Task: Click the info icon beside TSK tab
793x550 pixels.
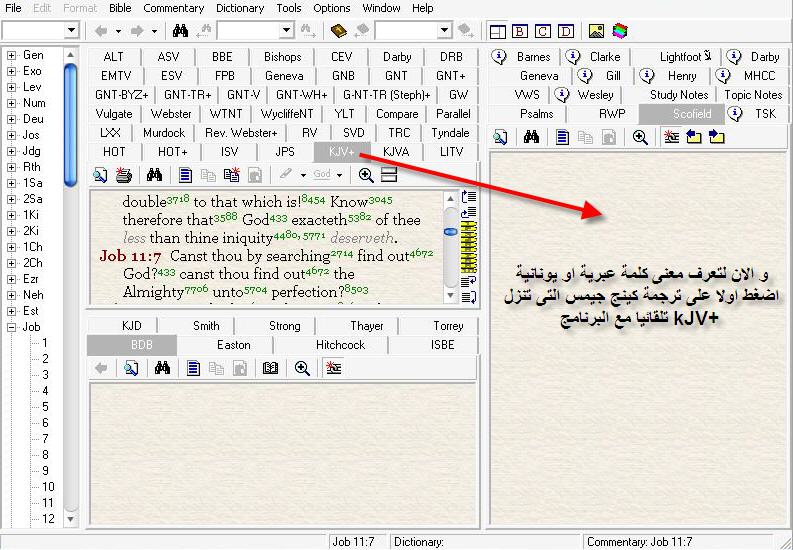Action: 734,113
